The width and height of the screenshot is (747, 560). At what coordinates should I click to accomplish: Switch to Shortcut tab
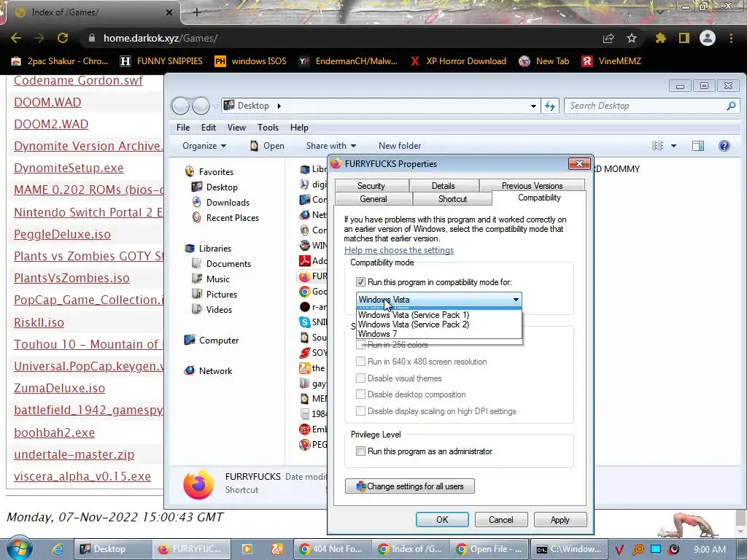[x=452, y=198]
